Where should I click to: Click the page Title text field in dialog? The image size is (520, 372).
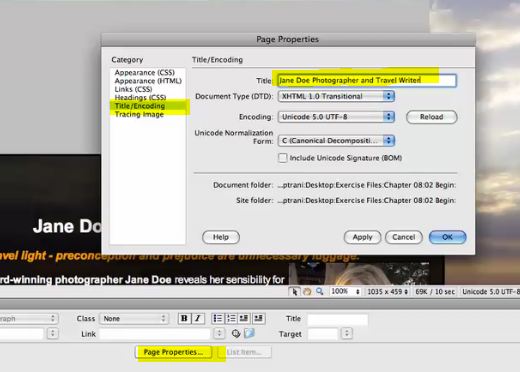tap(367, 80)
